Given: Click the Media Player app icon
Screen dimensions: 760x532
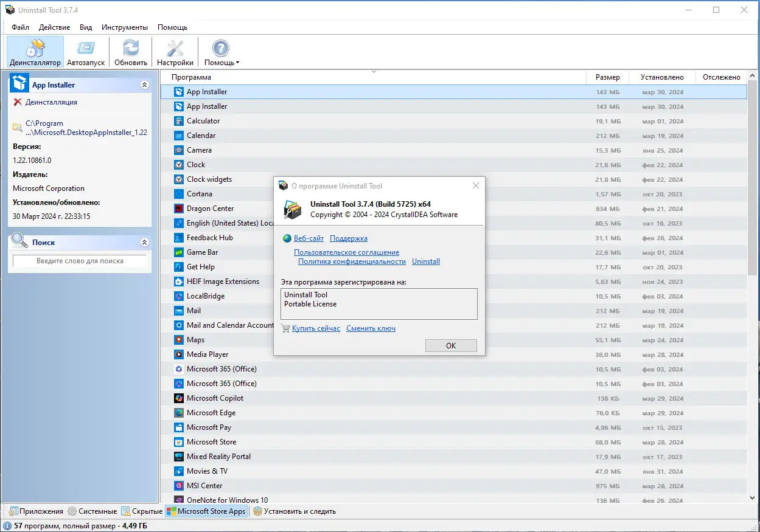Looking at the screenshot, I should click(178, 354).
